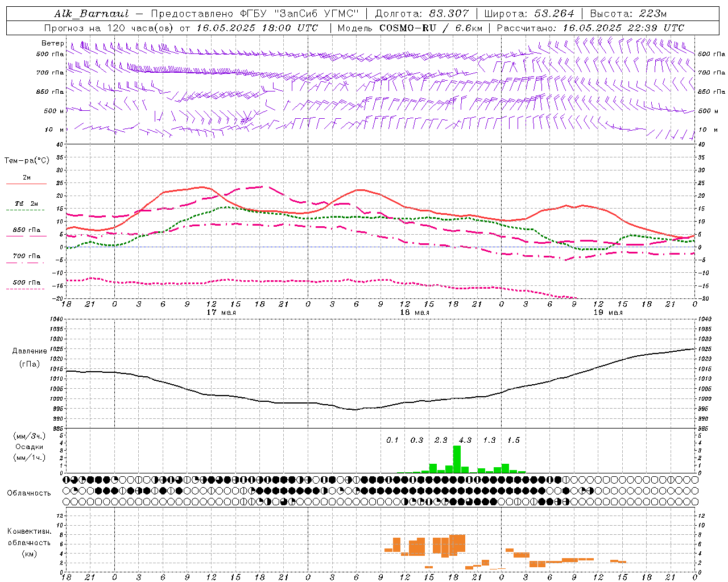
Task: Click the 0.1 precipitation total value
Action: click(x=392, y=440)
